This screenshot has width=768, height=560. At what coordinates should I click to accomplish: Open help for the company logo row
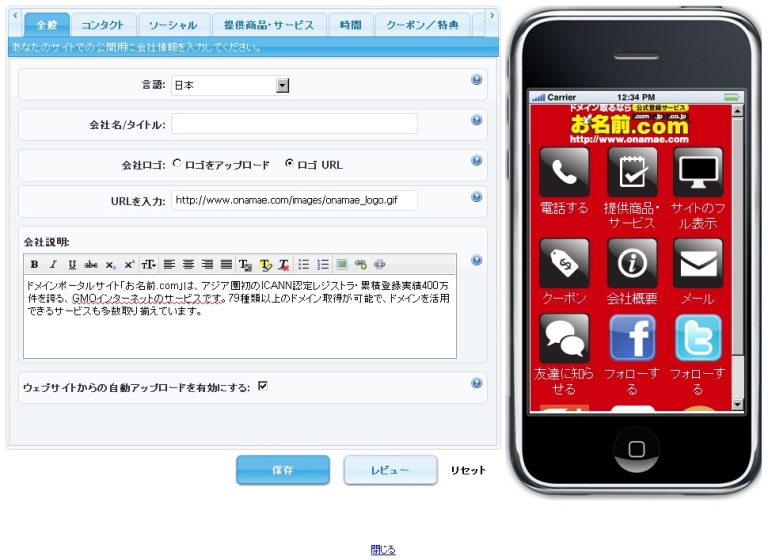(x=476, y=160)
